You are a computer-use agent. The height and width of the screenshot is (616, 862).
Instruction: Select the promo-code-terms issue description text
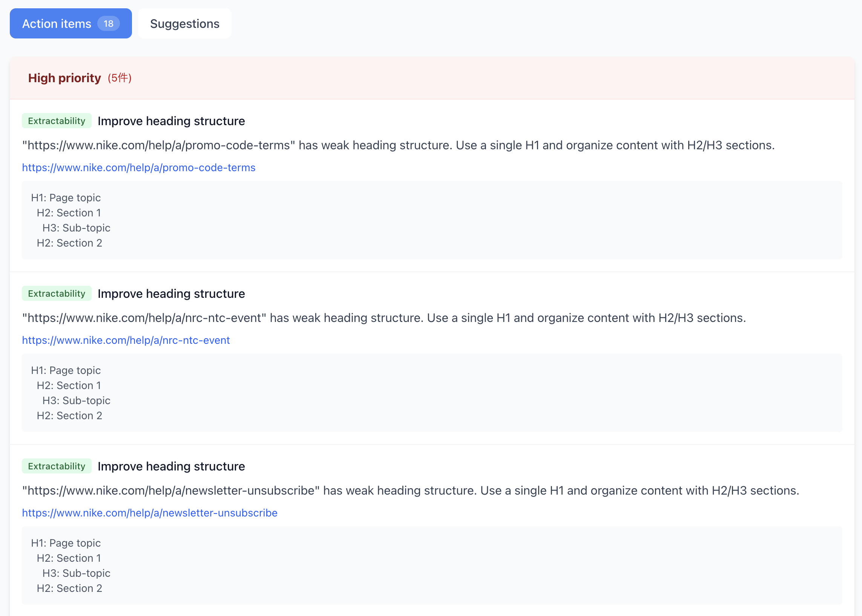[x=398, y=145]
